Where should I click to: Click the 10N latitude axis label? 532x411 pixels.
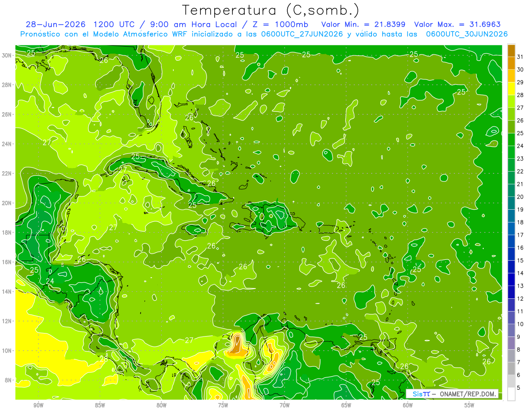7,351
